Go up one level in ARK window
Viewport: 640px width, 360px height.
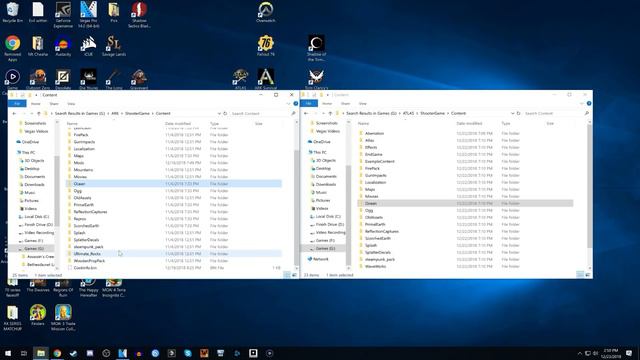click(x=39, y=113)
